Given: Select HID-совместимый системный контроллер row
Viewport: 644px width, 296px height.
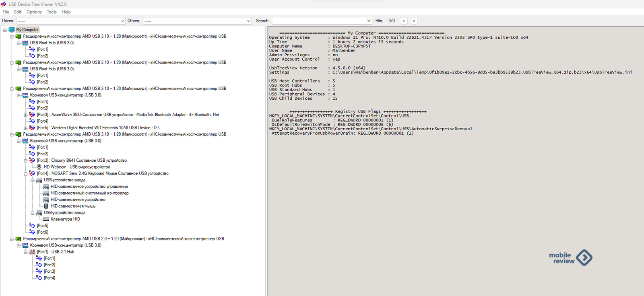Looking at the screenshot, I should pos(90,193).
